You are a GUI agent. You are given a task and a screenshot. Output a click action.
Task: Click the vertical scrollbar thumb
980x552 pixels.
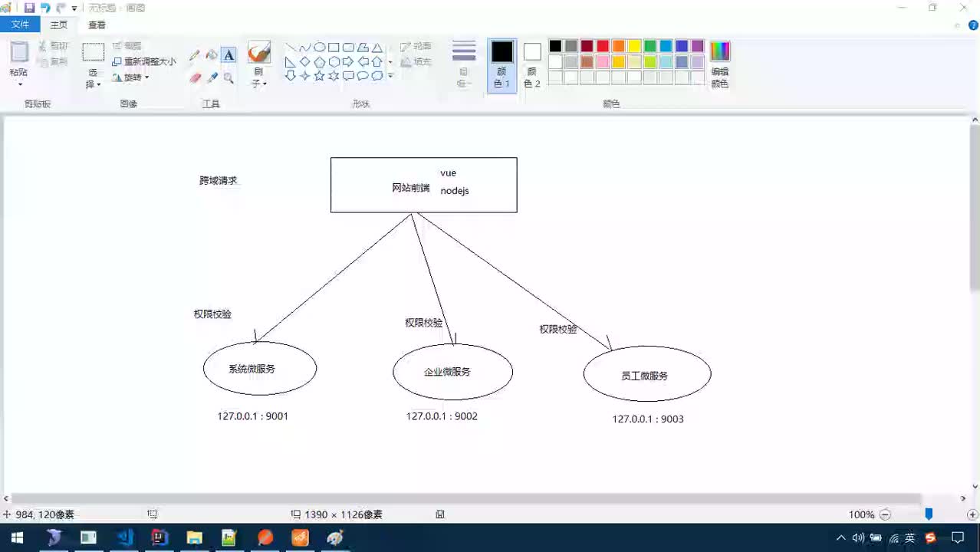975,207
